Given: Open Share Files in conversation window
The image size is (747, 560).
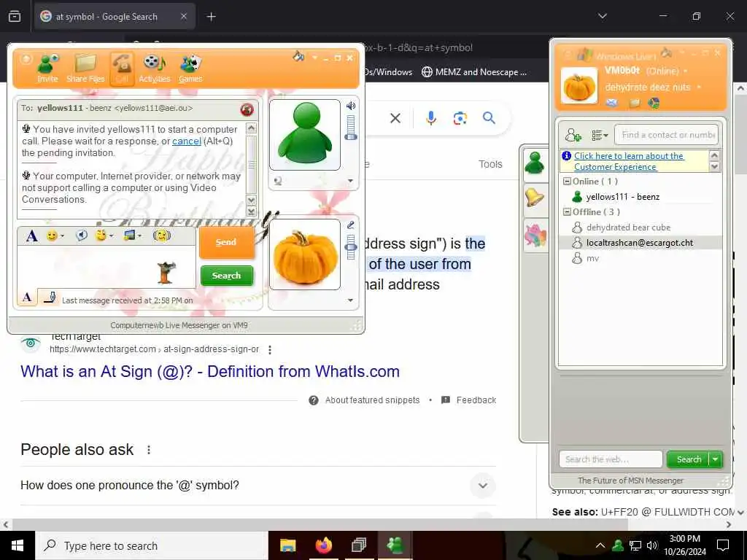Looking at the screenshot, I should (85, 69).
